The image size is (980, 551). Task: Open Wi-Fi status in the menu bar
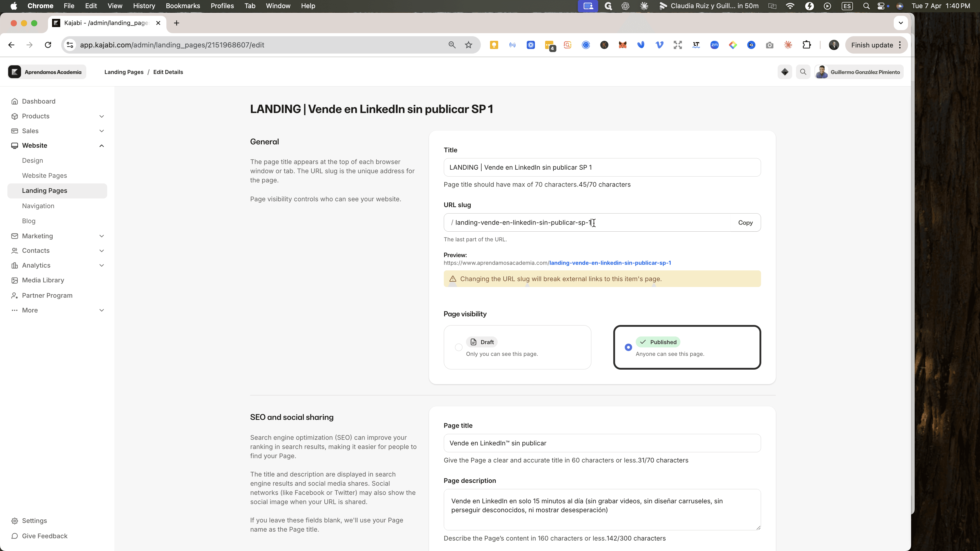(x=790, y=6)
